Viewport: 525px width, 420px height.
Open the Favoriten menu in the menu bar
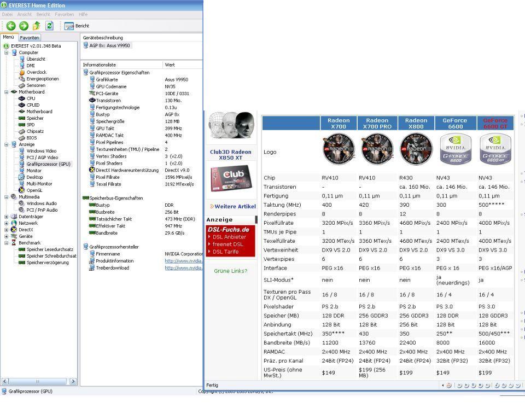(x=65, y=14)
